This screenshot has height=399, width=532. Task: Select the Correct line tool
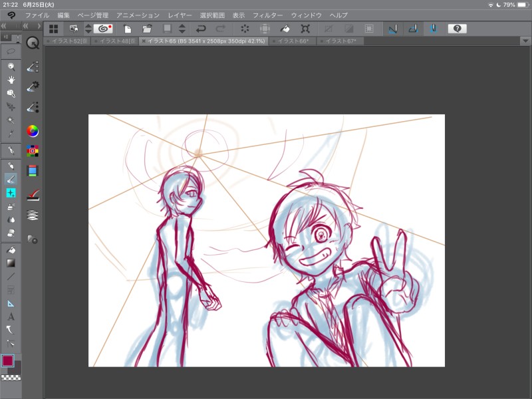tap(11, 343)
